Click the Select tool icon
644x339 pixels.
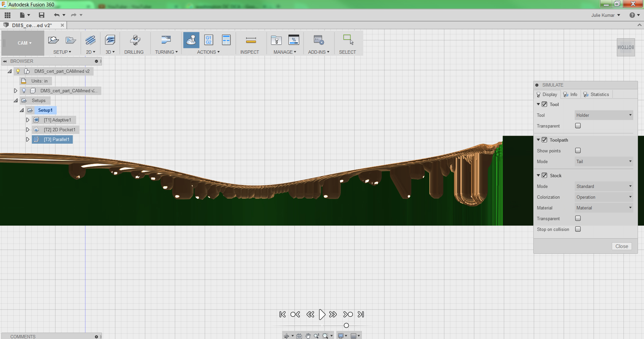click(348, 40)
